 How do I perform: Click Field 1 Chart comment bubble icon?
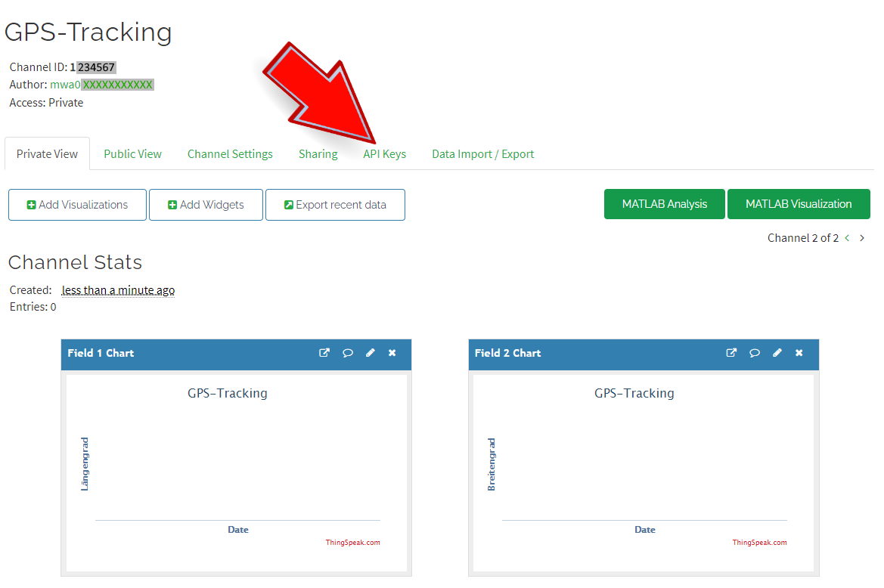tap(348, 353)
